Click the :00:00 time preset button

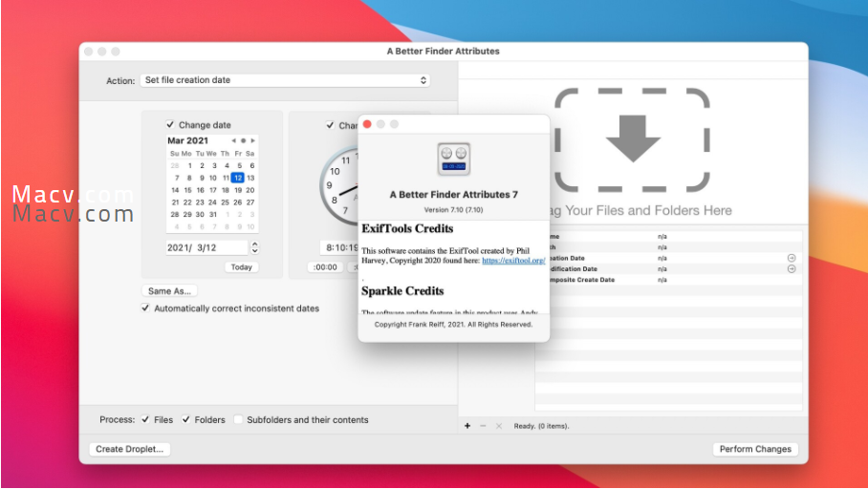[x=325, y=267]
